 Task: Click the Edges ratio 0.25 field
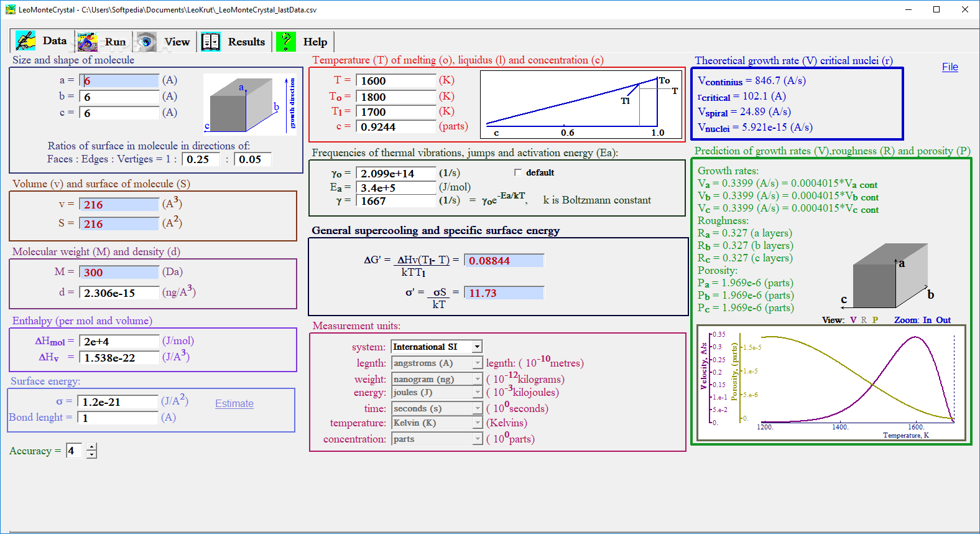coord(201,159)
